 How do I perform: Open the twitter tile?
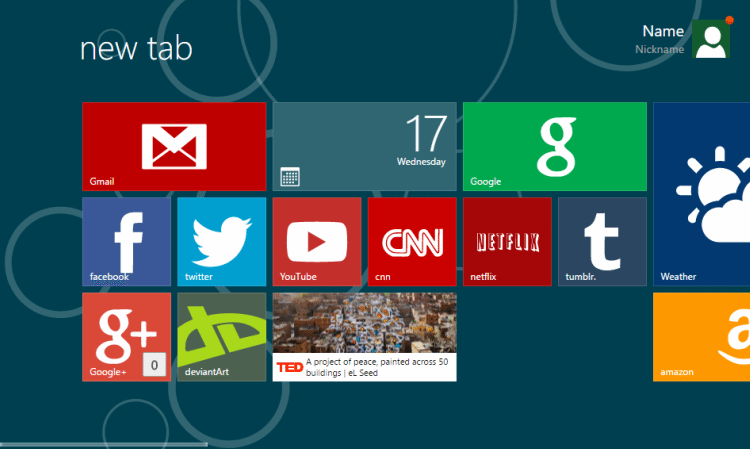coord(221,241)
